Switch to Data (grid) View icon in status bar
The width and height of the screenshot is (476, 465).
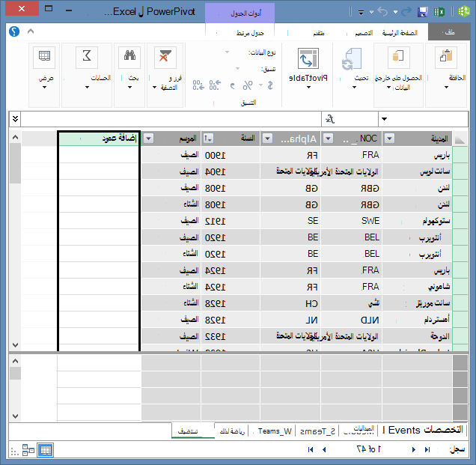click(x=46, y=450)
